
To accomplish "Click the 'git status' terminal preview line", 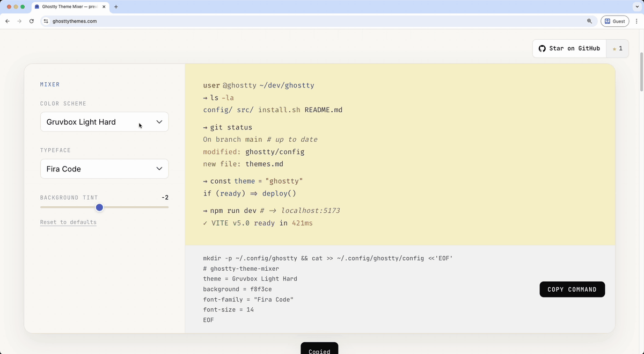I will coord(228,127).
